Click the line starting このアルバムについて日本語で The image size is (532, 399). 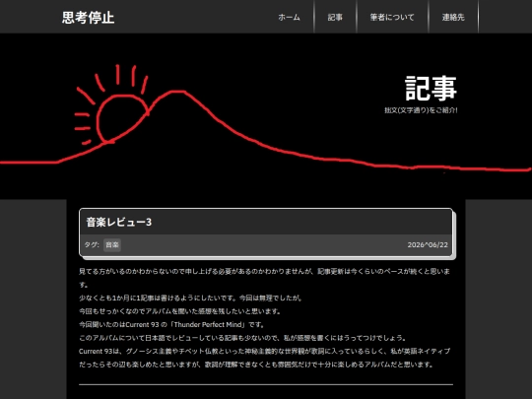point(242,338)
